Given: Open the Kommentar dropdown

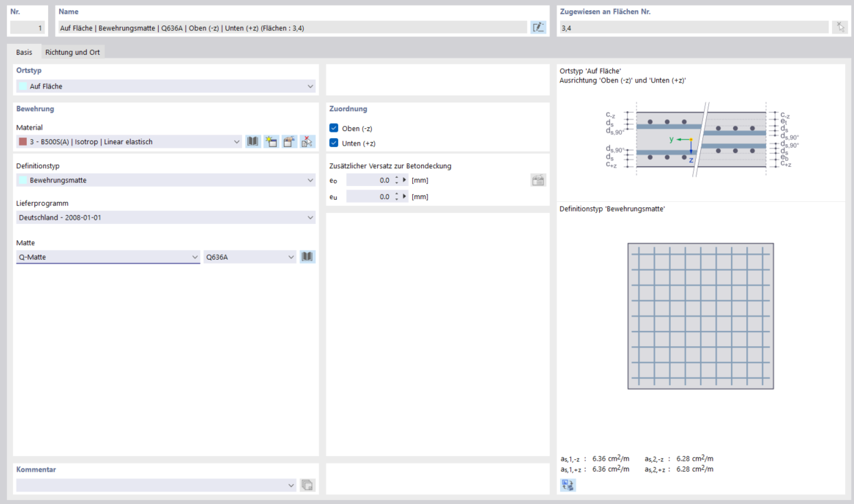Looking at the screenshot, I should point(157,485).
